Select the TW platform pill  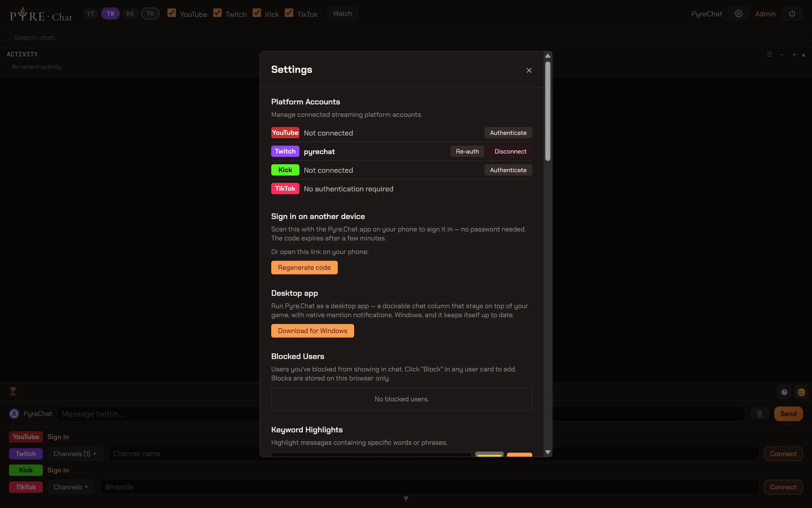click(x=111, y=14)
